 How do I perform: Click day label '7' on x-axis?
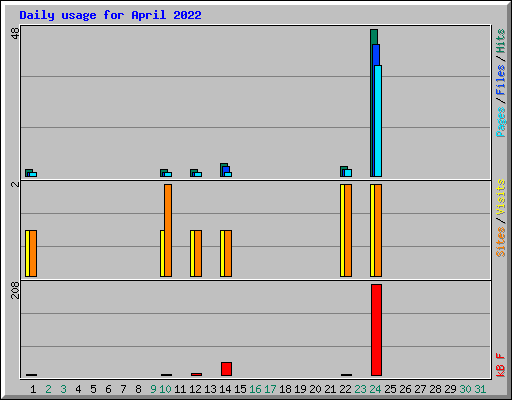[x=123, y=389]
